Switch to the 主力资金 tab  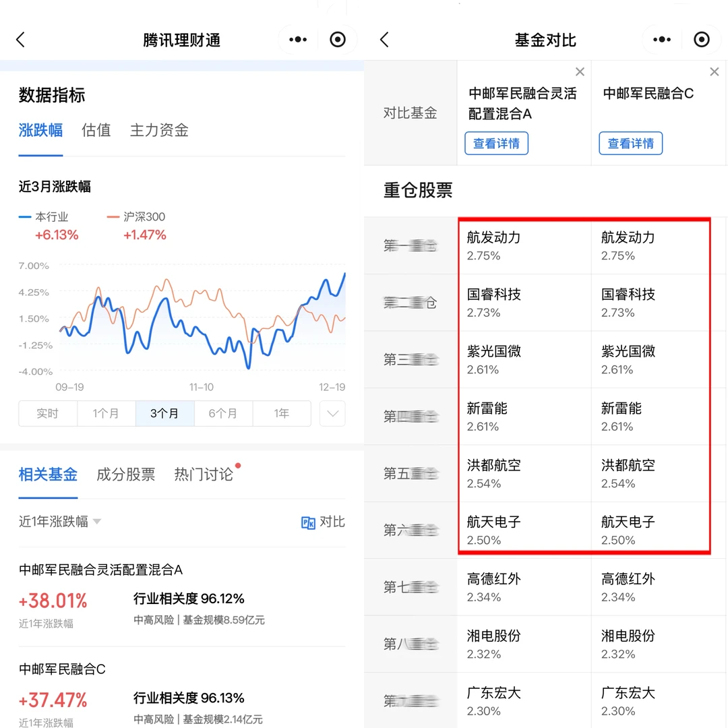point(158,131)
